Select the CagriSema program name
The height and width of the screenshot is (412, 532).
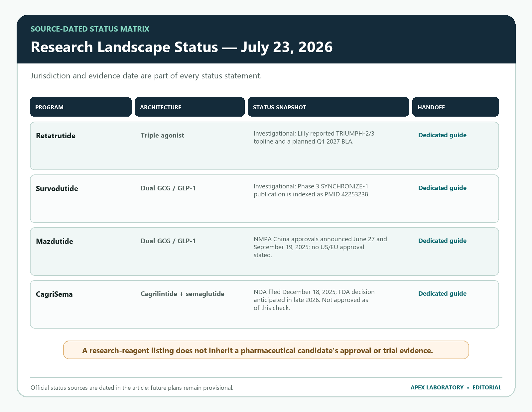[x=54, y=294]
